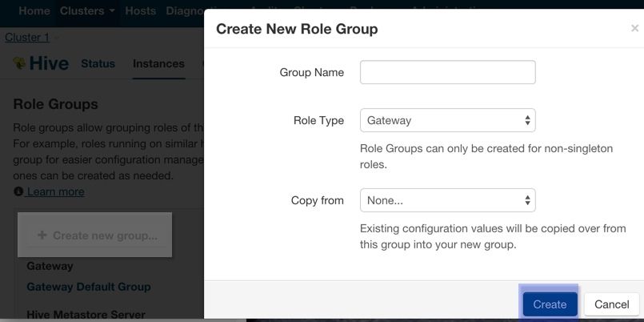This screenshot has height=322, width=644.
Task: Close the dialog with the X icon
Action: coord(634,29)
